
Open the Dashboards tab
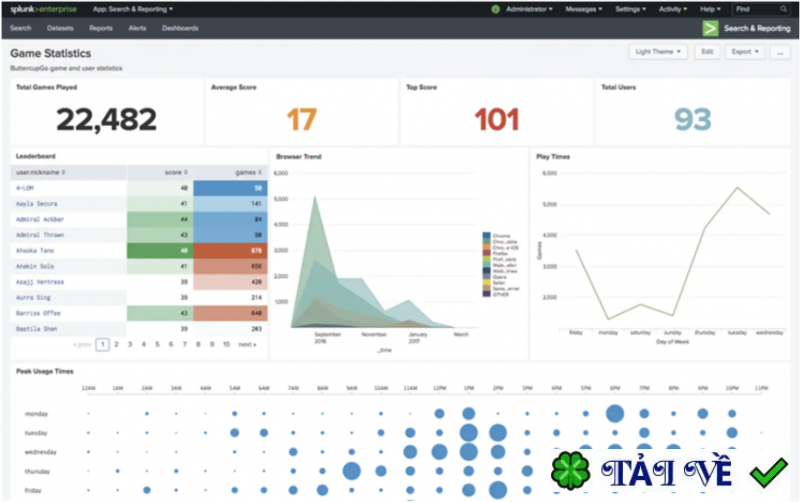[180, 28]
